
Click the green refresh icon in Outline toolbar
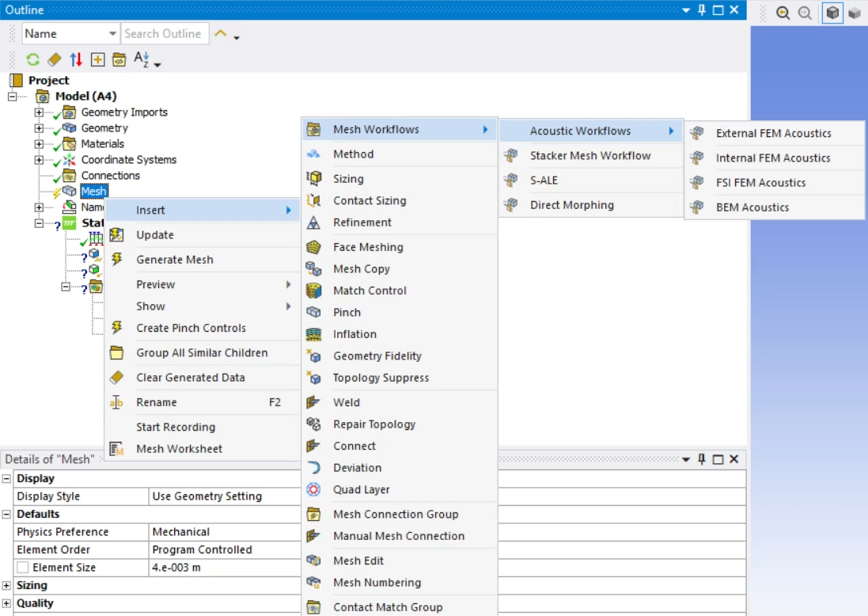(32, 59)
